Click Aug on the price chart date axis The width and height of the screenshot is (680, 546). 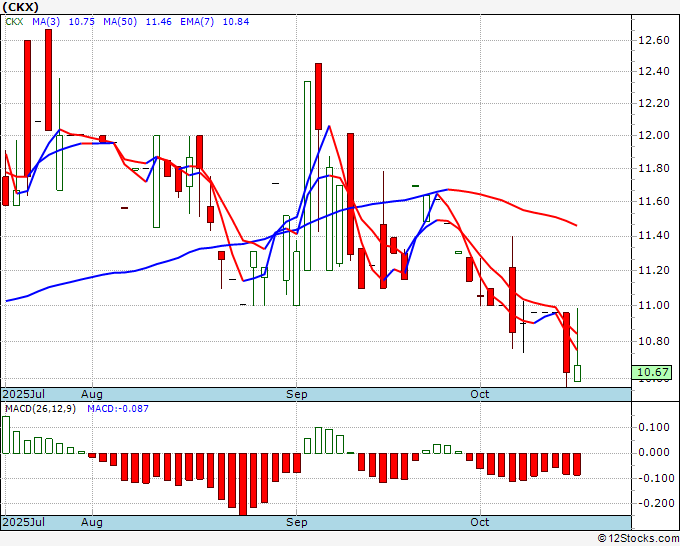pos(92,394)
